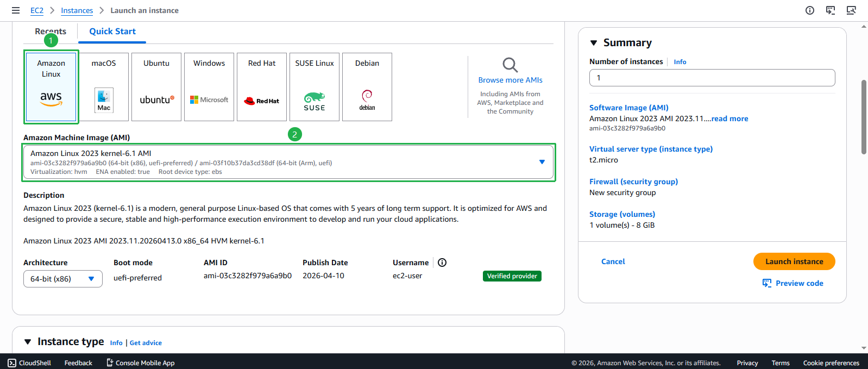Switch to the Quick Start tab

[112, 32]
